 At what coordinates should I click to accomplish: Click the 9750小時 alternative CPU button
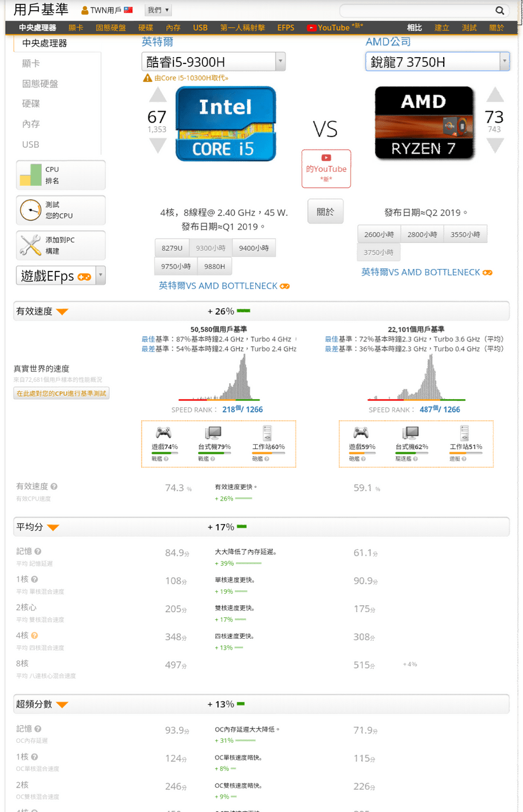(176, 266)
